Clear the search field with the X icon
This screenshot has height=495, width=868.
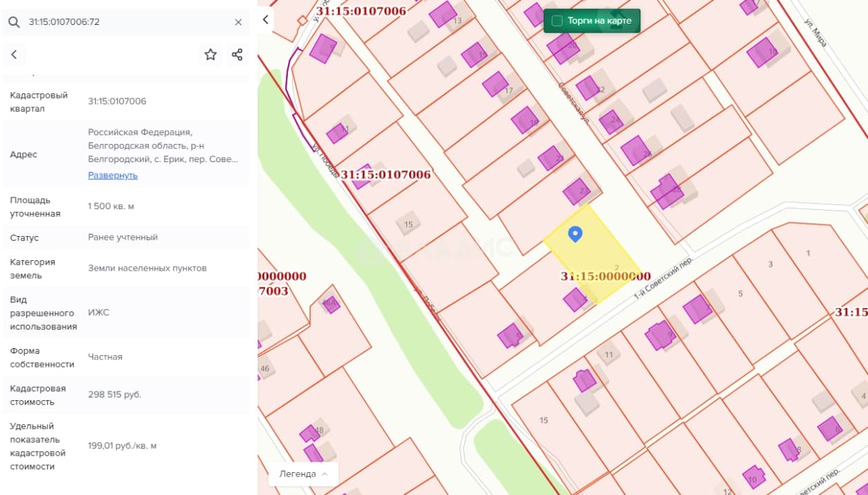point(238,22)
